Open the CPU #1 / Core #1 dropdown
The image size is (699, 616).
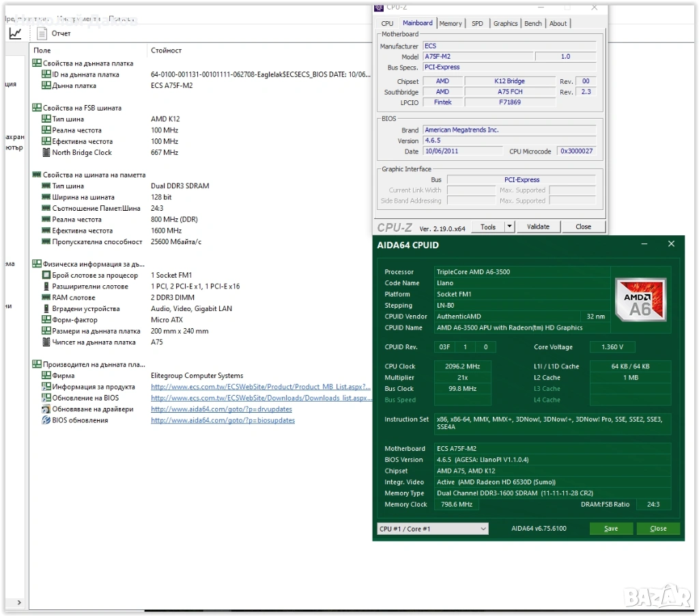coord(433,529)
